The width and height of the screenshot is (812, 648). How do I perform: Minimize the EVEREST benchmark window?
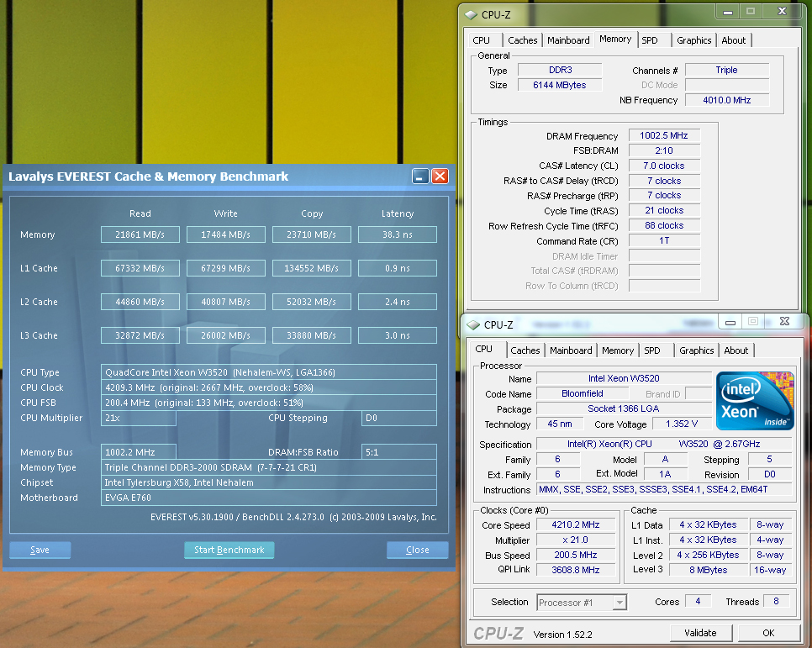420,176
